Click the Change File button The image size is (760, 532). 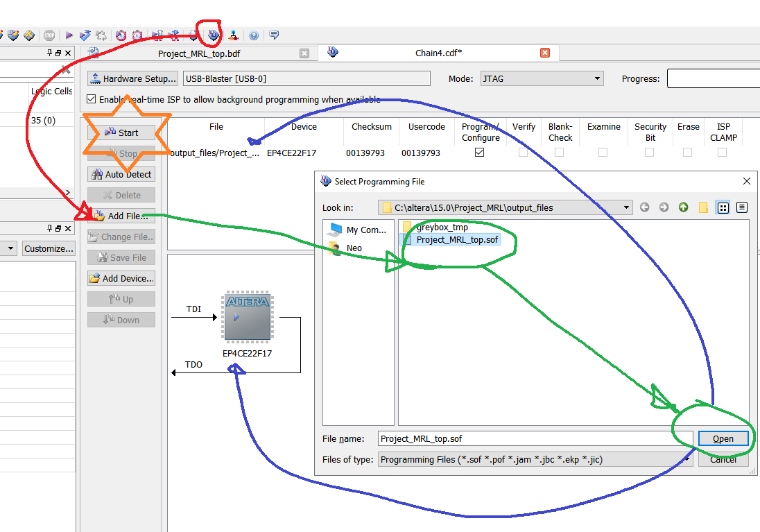[x=121, y=237]
